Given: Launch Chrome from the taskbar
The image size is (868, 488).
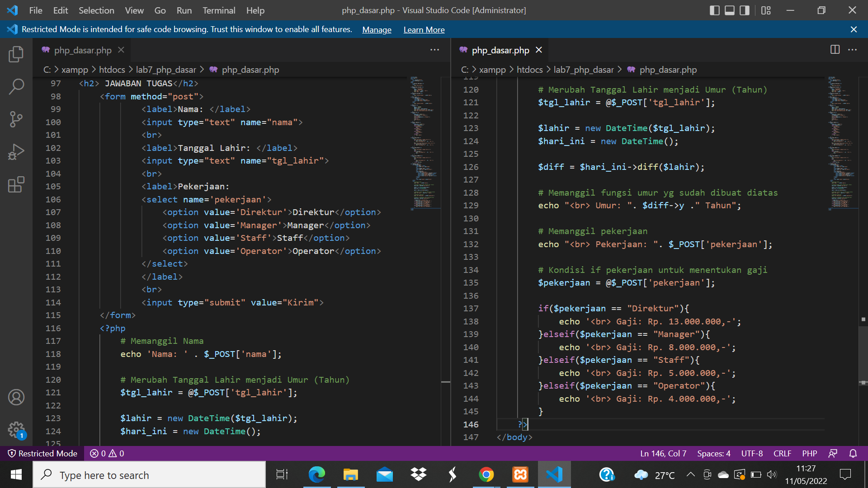Looking at the screenshot, I should (486, 474).
